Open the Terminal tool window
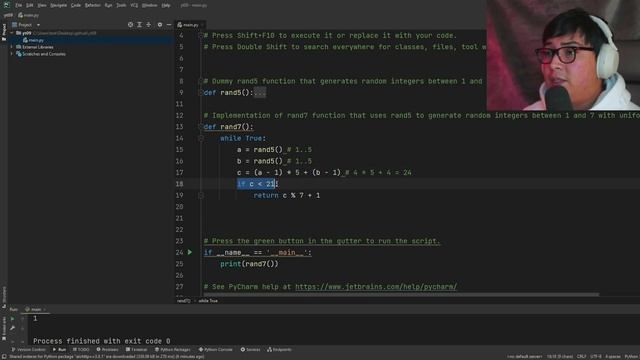 [136, 350]
